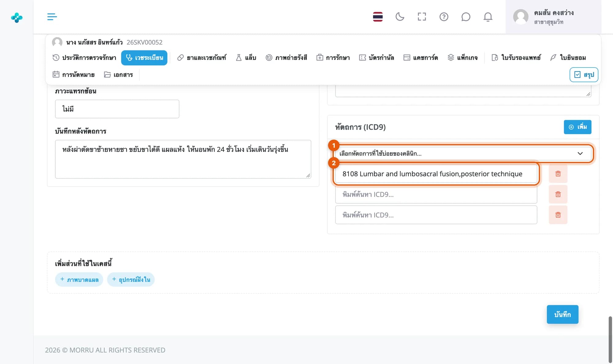This screenshot has width=613, height=364.
Task: Click the second empty พิมพ์ค้นหา ICD9 field
Action: pos(436,194)
